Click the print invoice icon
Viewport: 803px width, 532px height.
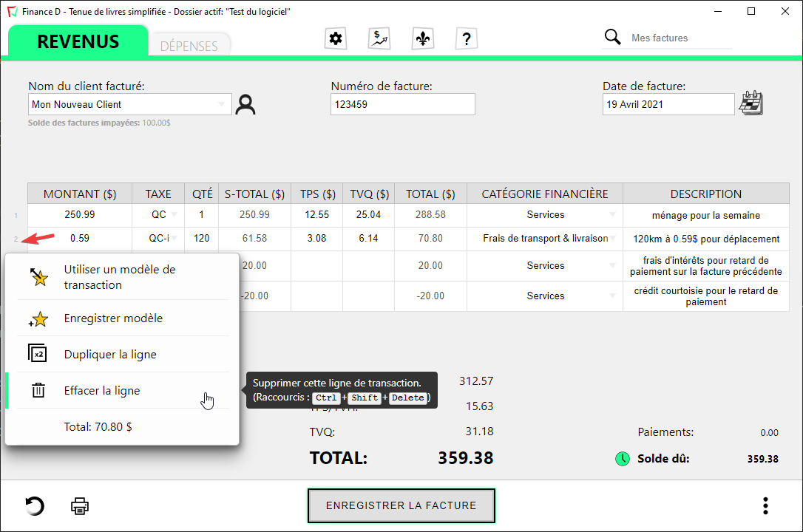click(80, 506)
